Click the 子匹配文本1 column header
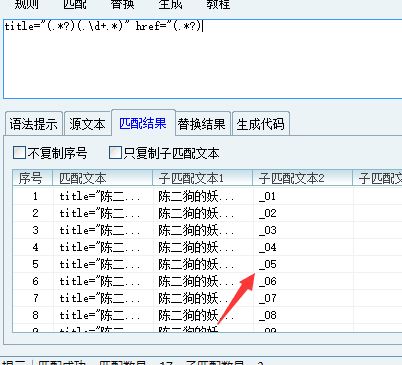The width and height of the screenshot is (402, 365). coord(202,178)
